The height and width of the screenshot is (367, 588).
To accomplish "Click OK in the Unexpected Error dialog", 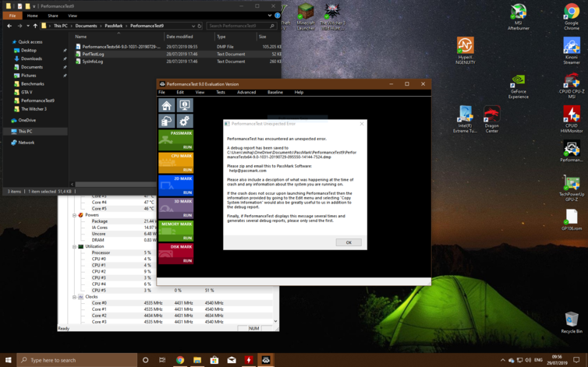I will coord(349,242).
